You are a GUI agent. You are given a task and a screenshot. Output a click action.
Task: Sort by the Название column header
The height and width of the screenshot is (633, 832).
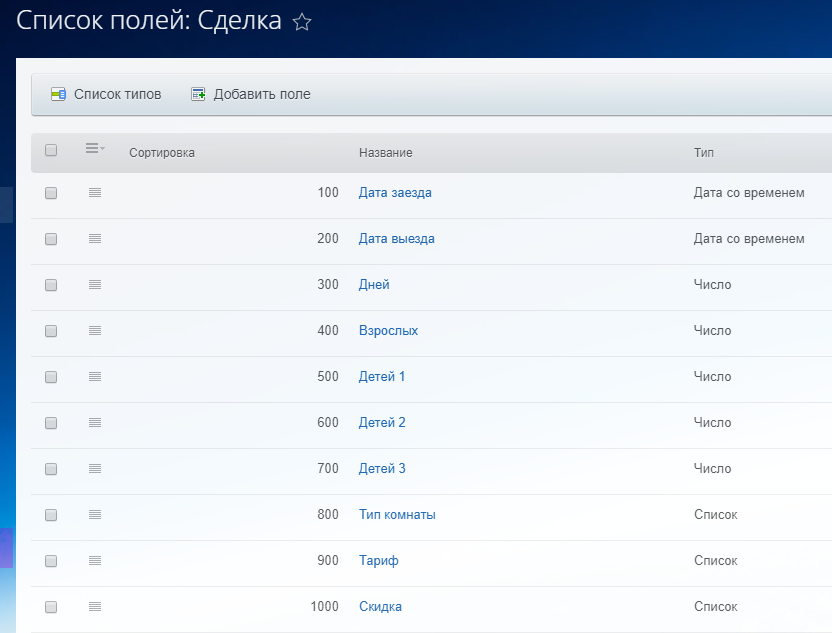point(386,153)
